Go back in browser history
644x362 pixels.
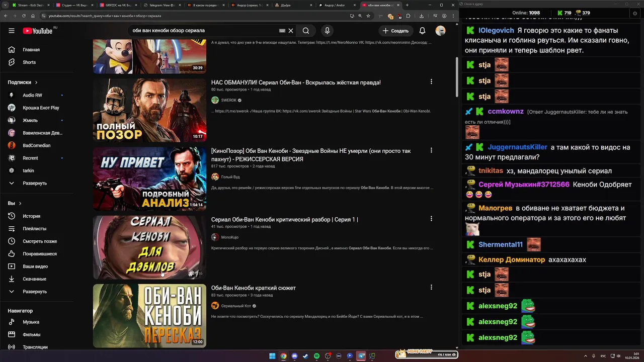click(x=7, y=16)
